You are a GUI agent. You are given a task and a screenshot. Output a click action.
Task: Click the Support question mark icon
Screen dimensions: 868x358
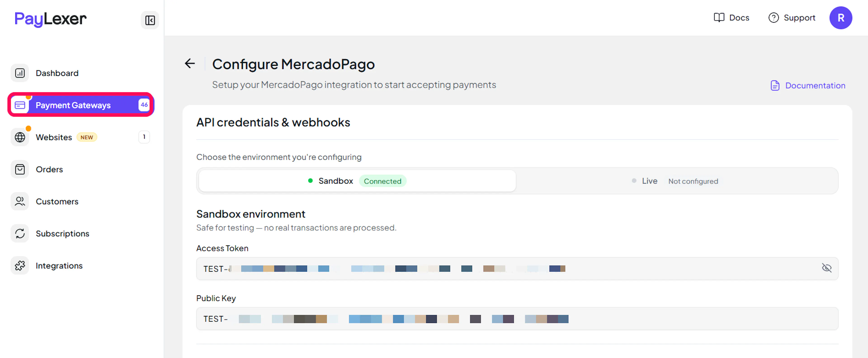774,17
